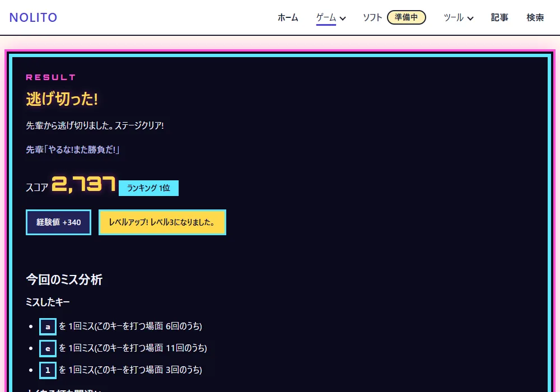Click the quote 先輩「やるな!また勝負だ!」
Screen dimensions: 560x392
72,150
